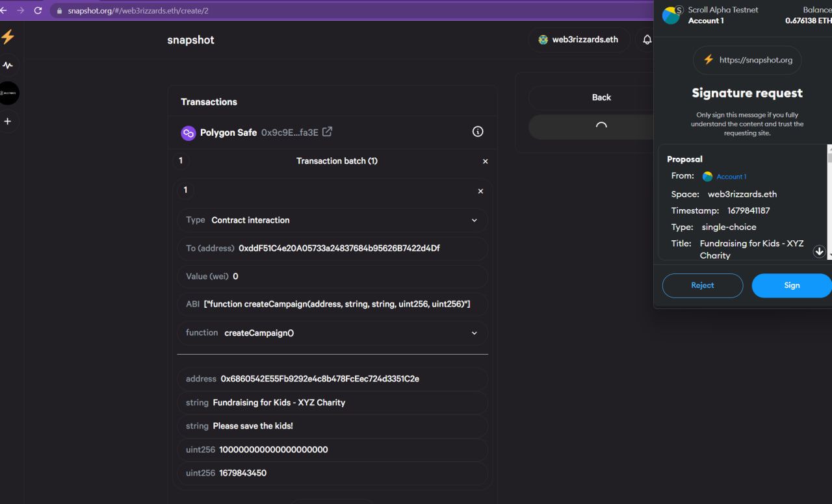This screenshot has width=832, height=504.
Task: Open notifications bell icon
Action: tap(647, 40)
